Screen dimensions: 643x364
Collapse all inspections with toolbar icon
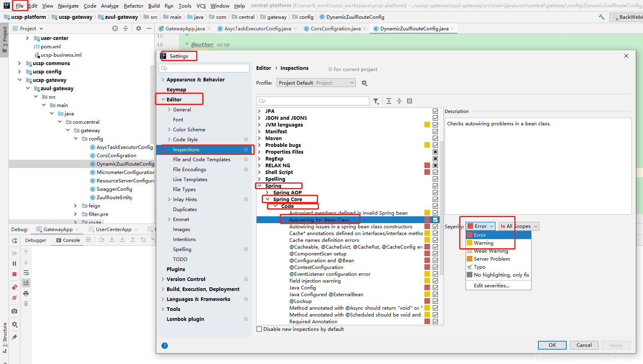click(x=399, y=101)
